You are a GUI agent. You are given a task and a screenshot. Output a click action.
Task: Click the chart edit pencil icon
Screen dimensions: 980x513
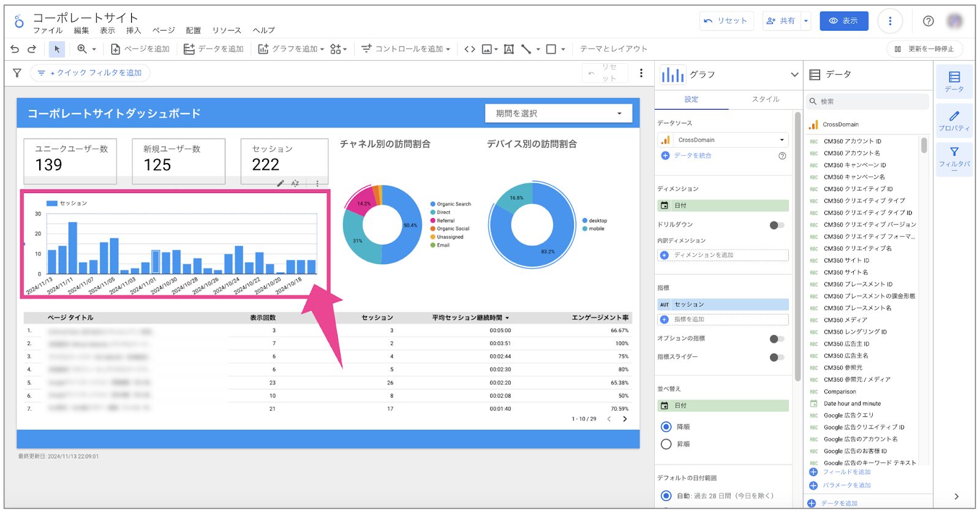[x=281, y=183]
